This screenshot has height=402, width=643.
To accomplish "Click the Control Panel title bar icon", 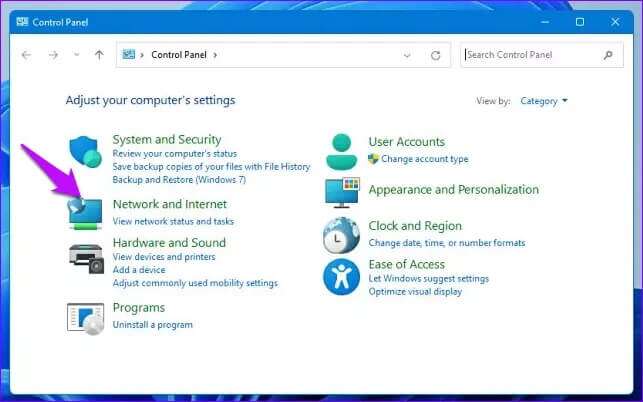I will [x=22, y=22].
